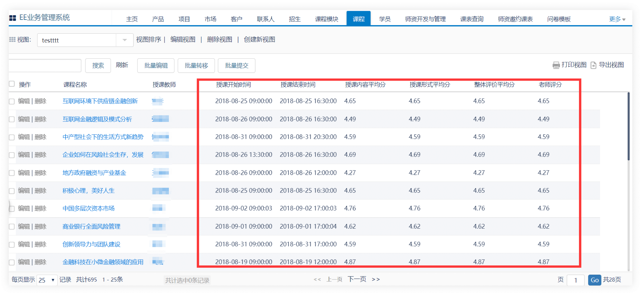
Task: Open the testttt view dropdown
Action: click(x=125, y=40)
